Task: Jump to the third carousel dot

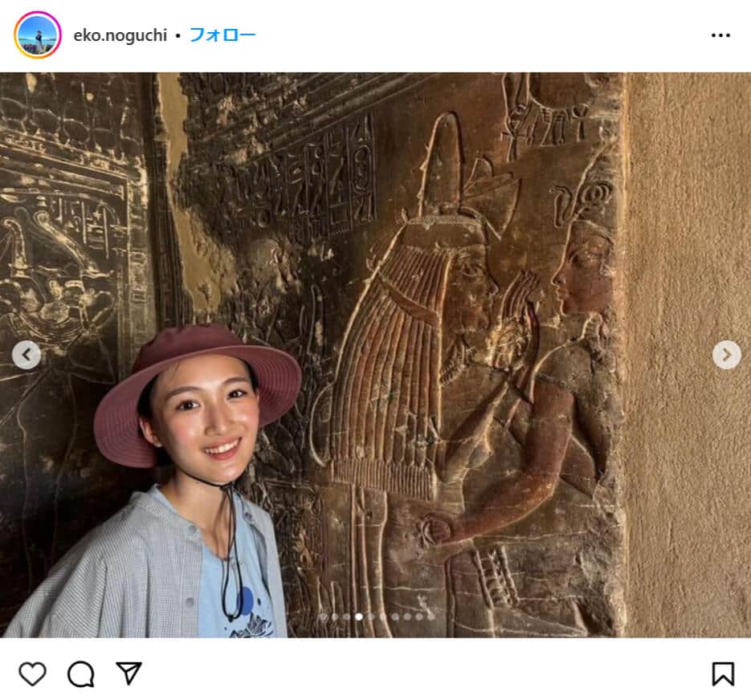Action: click(x=347, y=617)
